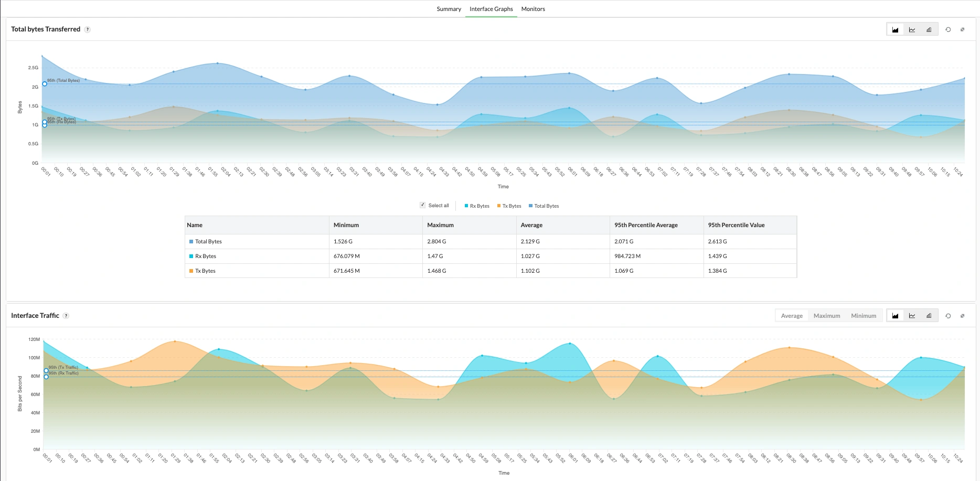Switch Interface Traffic to line chart view
This screenshot has height=481, width=980.
coord(912,315)
